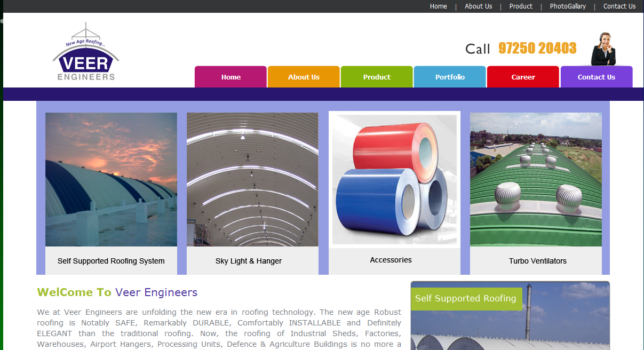
Task: Click the Veer Engineers logo
Action: (85, 52)
